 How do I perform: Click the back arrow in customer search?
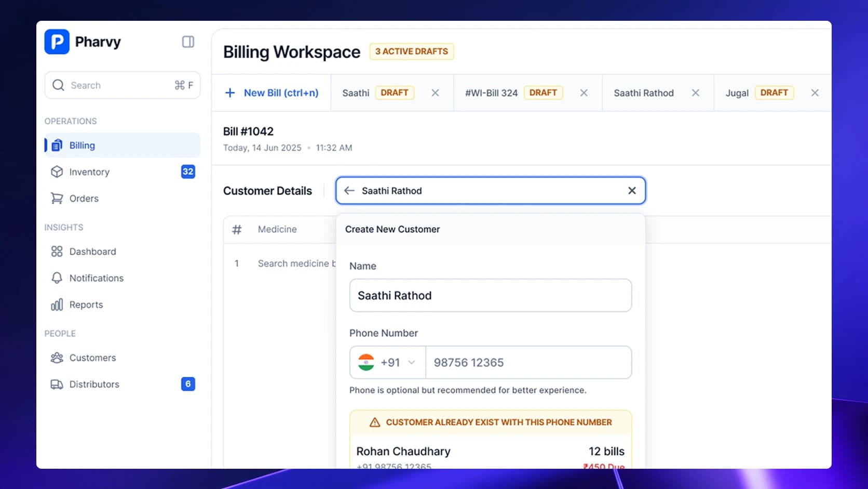(x=349, y=191)
